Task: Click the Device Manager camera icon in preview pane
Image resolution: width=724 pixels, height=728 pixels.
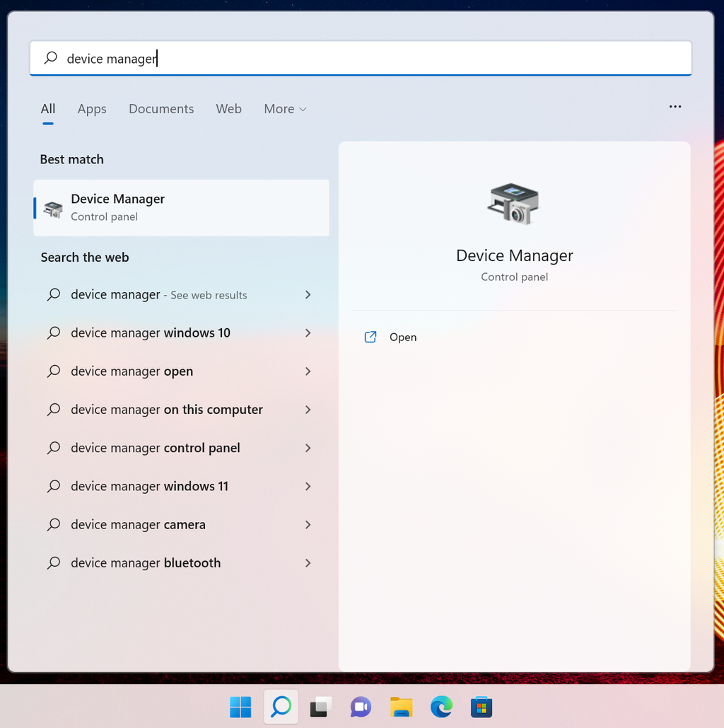Action: [514, 204]
